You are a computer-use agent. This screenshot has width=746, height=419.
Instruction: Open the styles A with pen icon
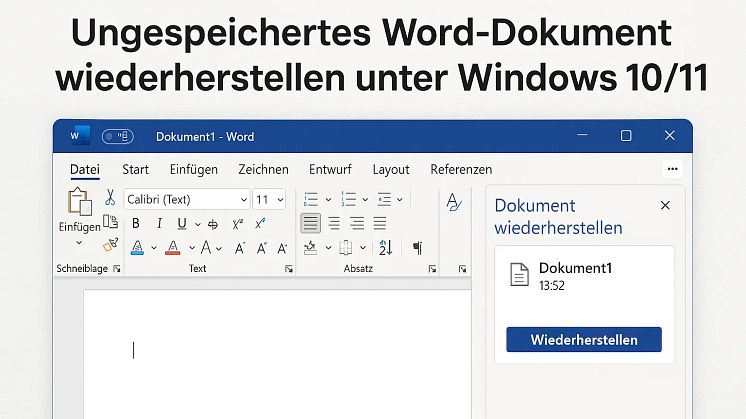tap(454, 202)
